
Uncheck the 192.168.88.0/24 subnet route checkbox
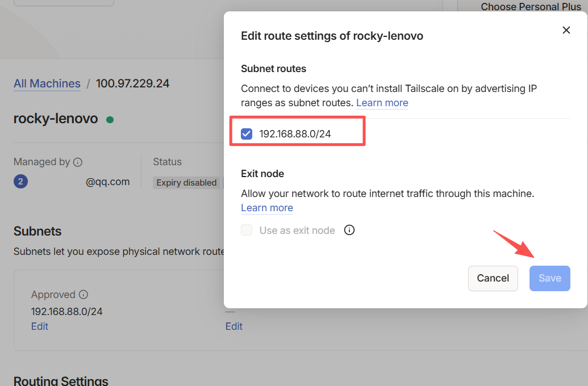click(247, 134)
